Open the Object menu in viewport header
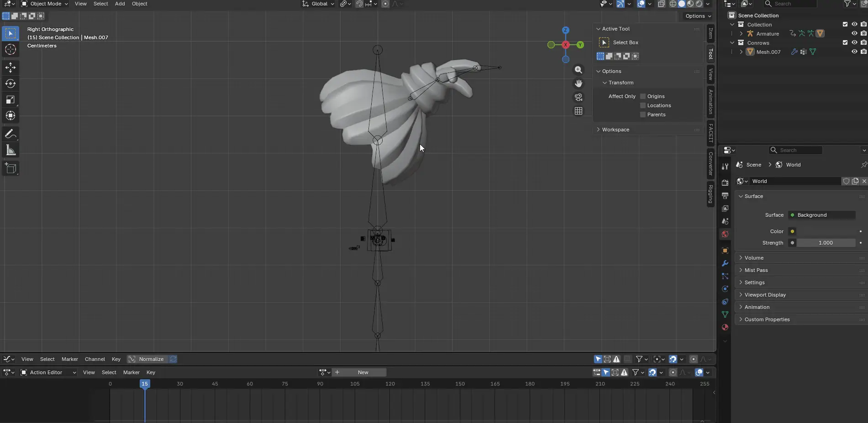The width and height of the screenshot is (868, 423). click(139, 4)
